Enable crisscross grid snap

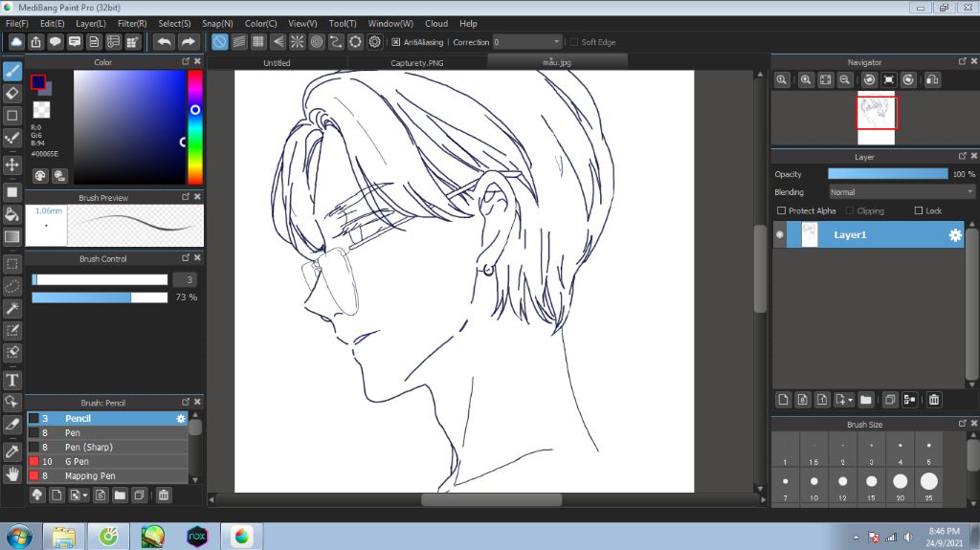click(x=258, y=42)
